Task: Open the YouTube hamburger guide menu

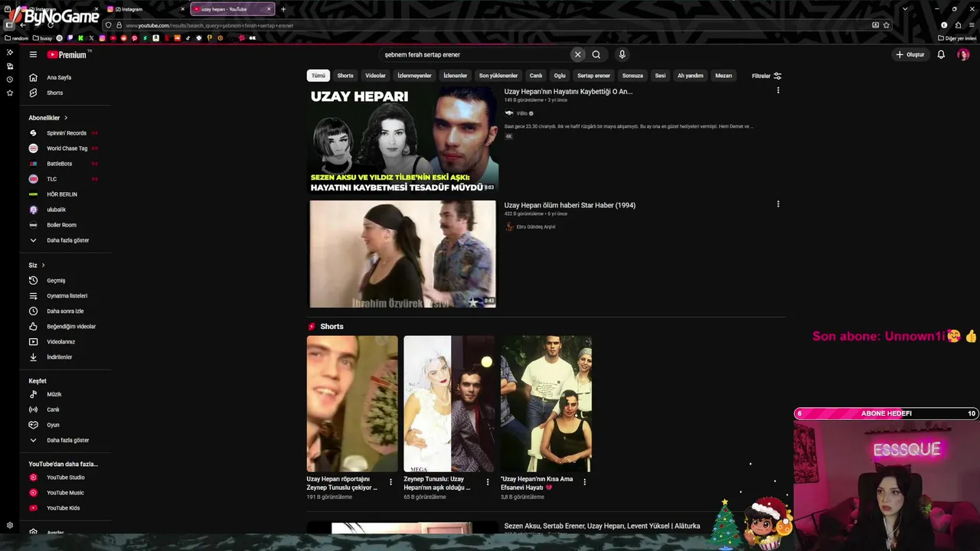Action: coord(33,54)
